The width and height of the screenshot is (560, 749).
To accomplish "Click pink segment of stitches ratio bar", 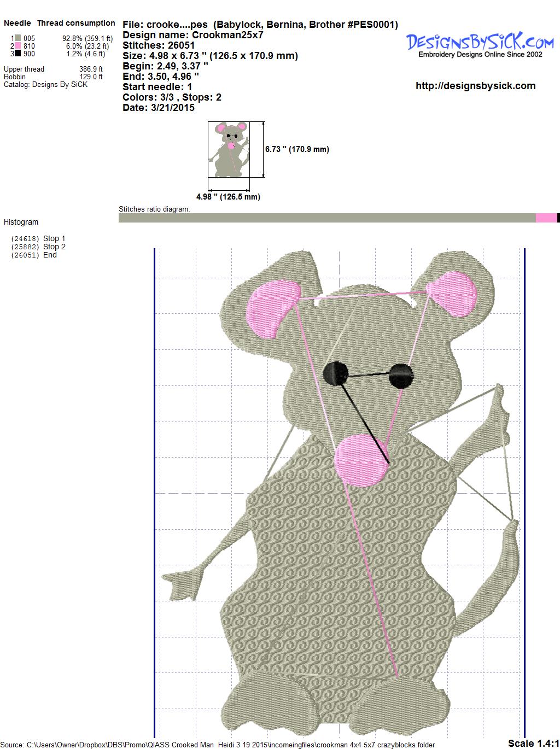I will pos(546,218).
